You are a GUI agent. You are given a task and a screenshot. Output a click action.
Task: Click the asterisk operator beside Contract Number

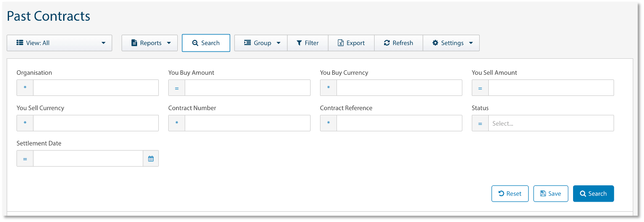pyautogui.click(x=176, y=123)
